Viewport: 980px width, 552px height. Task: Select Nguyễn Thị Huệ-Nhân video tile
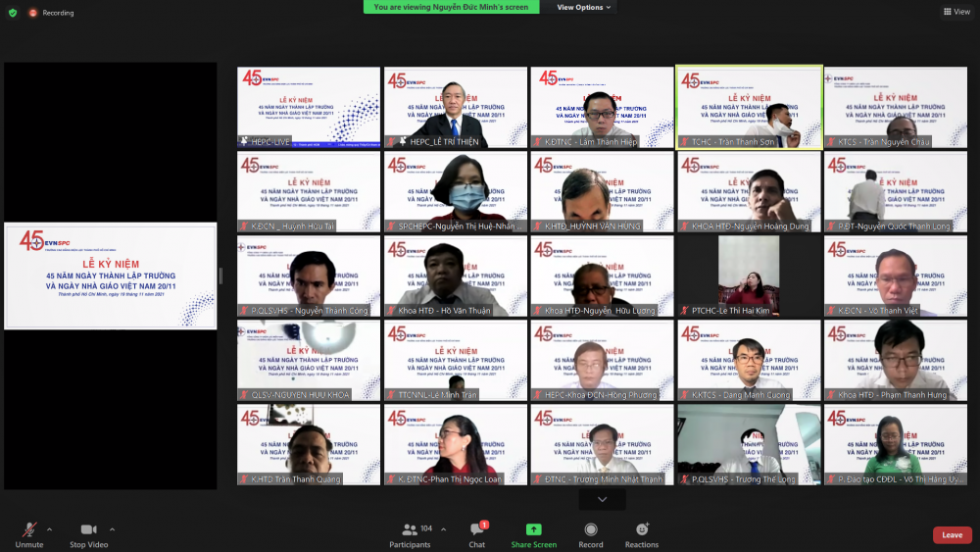click(x=456, y=192)
